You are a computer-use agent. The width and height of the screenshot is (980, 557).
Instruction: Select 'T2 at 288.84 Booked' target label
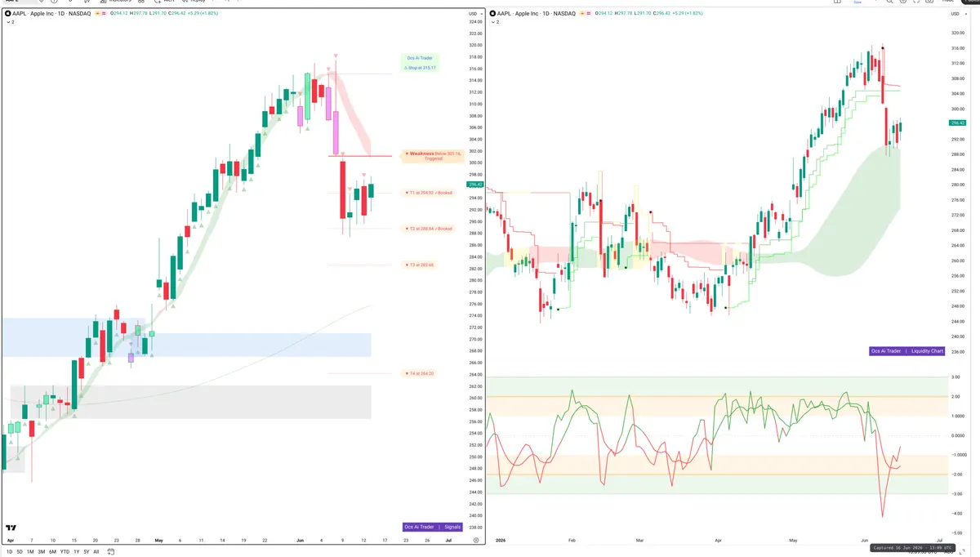(x=429, y=229)
